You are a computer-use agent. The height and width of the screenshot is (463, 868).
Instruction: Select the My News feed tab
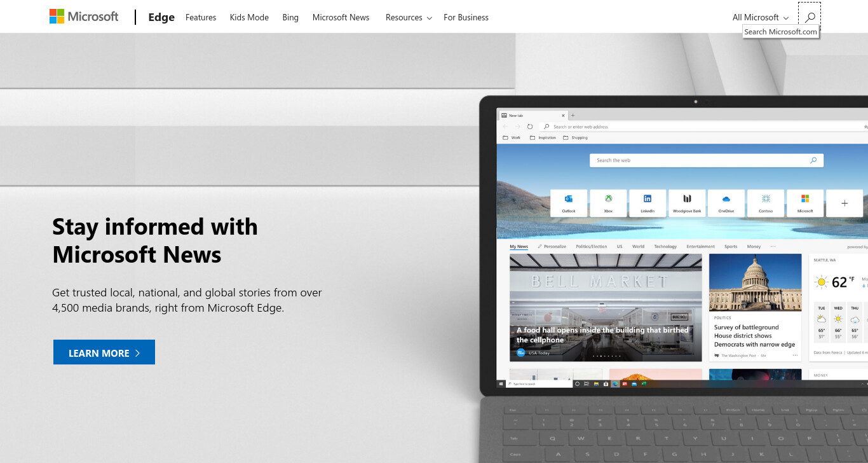[519, 247]
